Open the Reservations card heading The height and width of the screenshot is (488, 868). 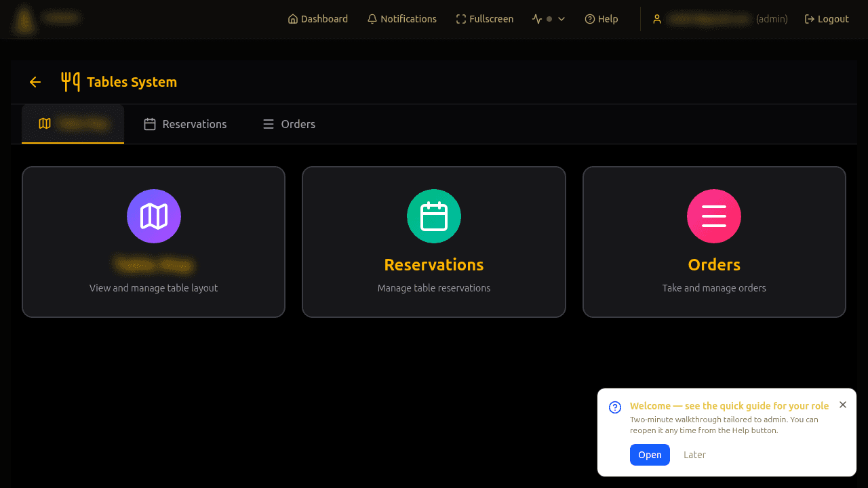pos(434,264)
